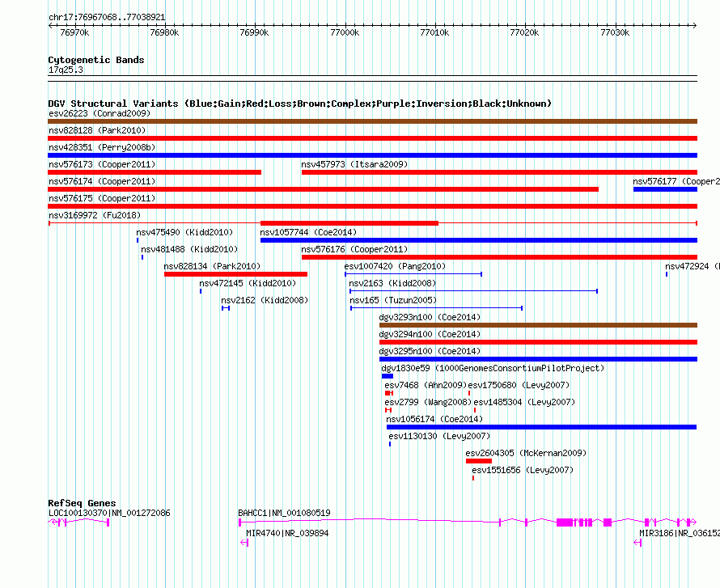Select the RefSeq Genes track title
Screen dimensions: 720x588
(x=82, y=503)
